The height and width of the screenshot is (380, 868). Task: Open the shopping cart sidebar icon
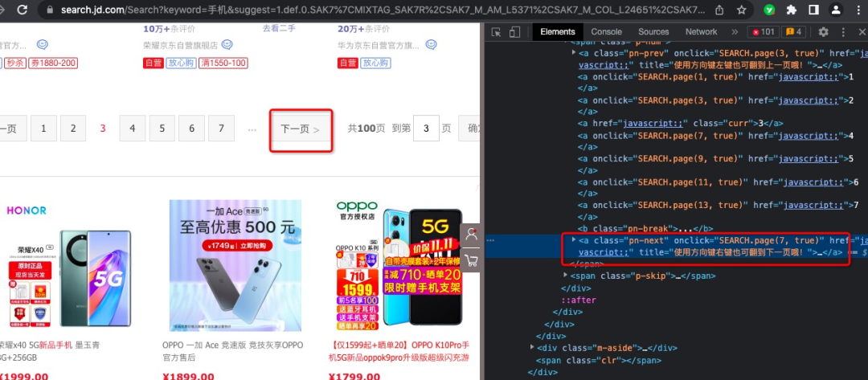tap(472, 260)
